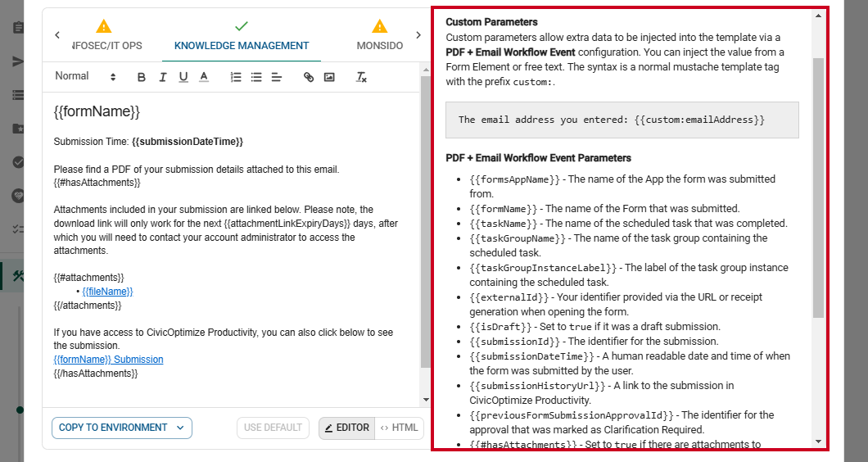Screen dimensions: 868x462
Task: Select the KNOWLEDGE MANAGEMENT tab
Action: (242, 45)
